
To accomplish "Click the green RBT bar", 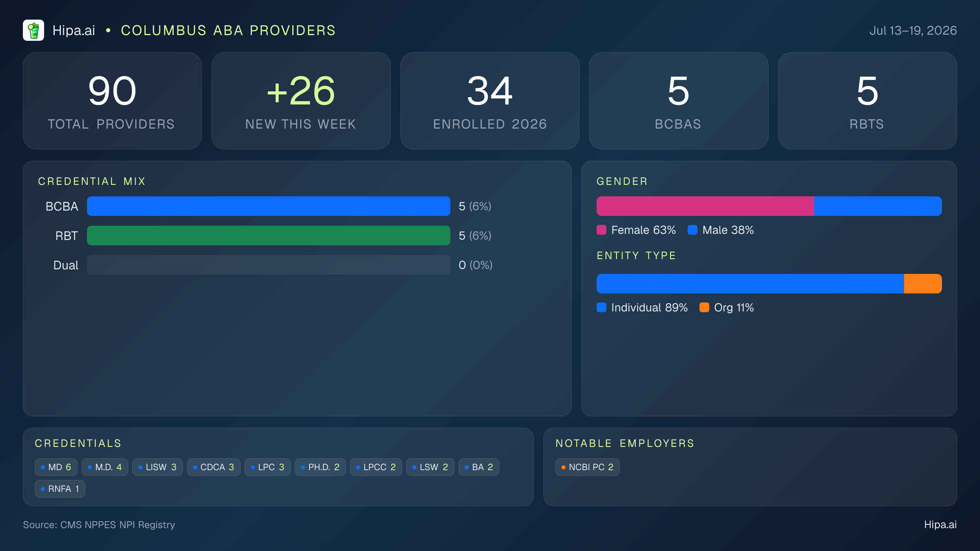I will click(269, 236).
